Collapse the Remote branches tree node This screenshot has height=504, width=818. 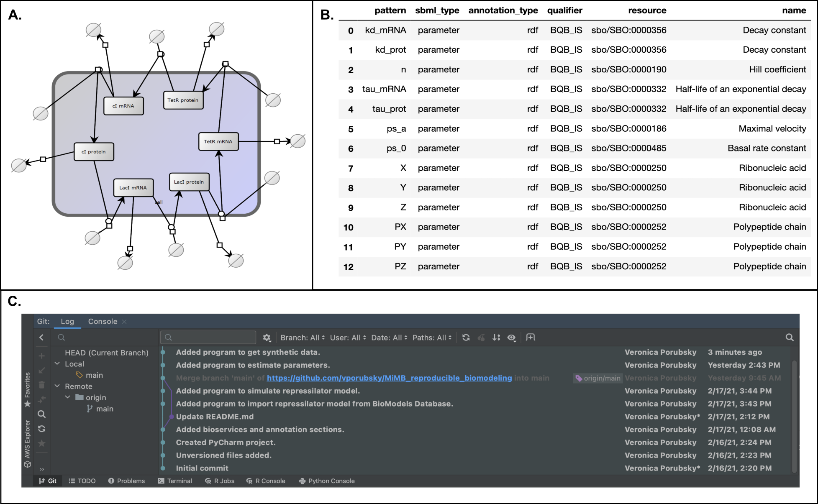57,386
